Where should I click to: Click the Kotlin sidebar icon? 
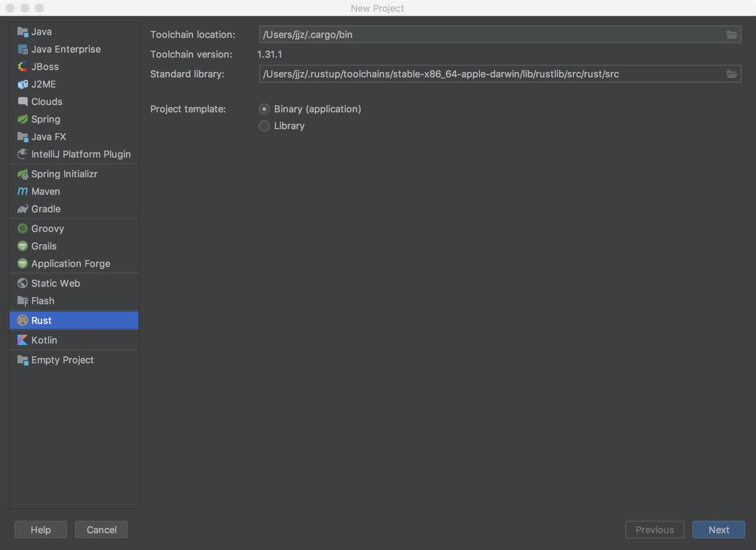(23, 340)
